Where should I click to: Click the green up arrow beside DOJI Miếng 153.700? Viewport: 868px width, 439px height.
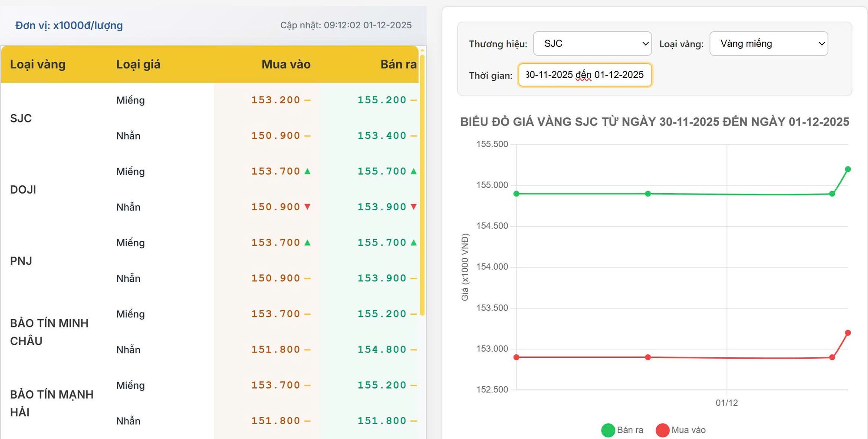coord(307,172)
